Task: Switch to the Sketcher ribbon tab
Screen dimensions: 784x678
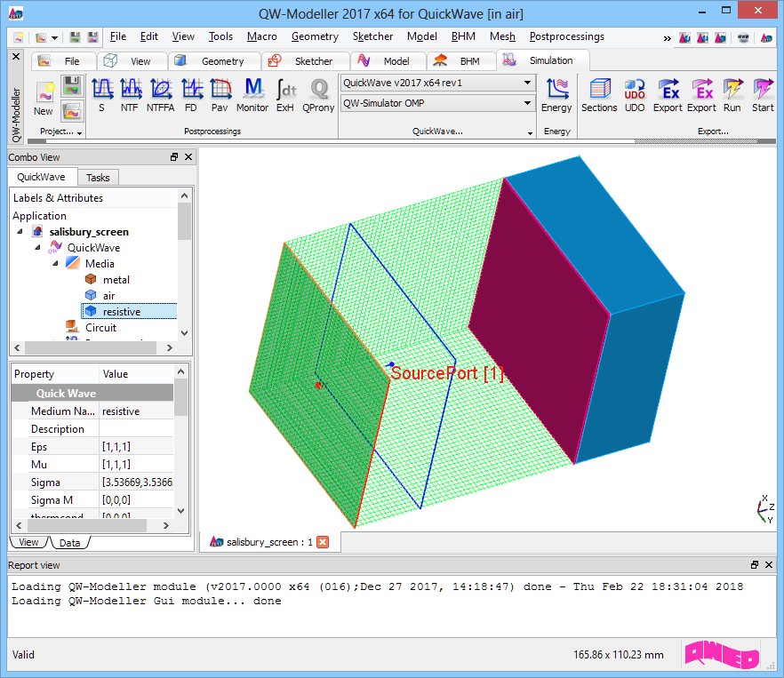Action: coord(305,61)
